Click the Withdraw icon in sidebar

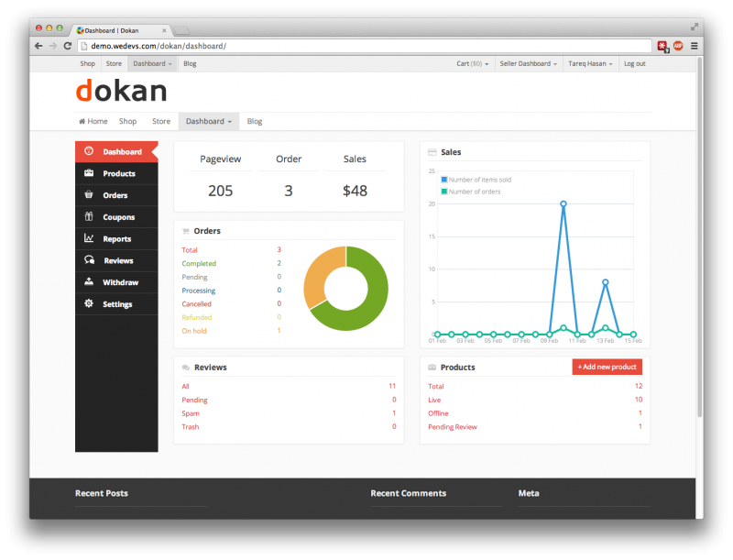(89, 282)
